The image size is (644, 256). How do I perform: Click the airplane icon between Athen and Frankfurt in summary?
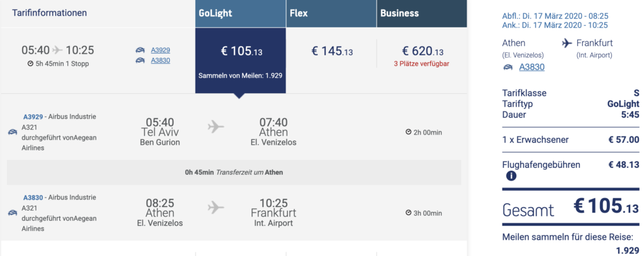(565, 43)
